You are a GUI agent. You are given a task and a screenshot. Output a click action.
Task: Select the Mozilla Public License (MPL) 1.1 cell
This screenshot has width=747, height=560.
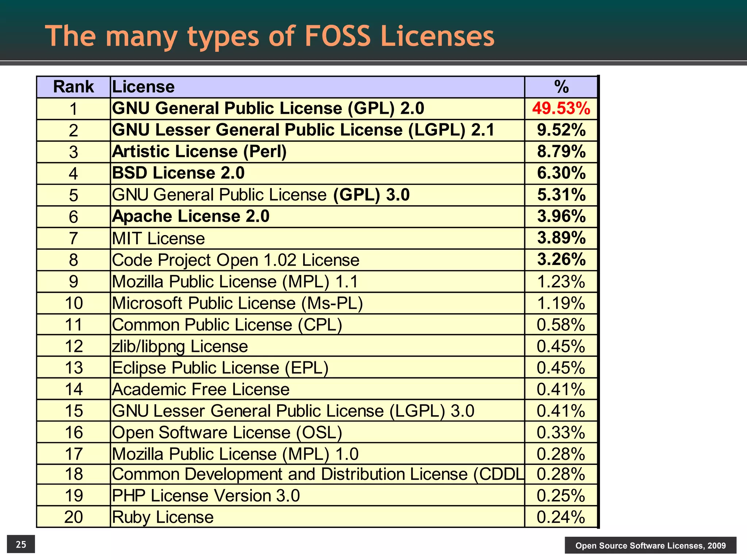coord(235,281)
